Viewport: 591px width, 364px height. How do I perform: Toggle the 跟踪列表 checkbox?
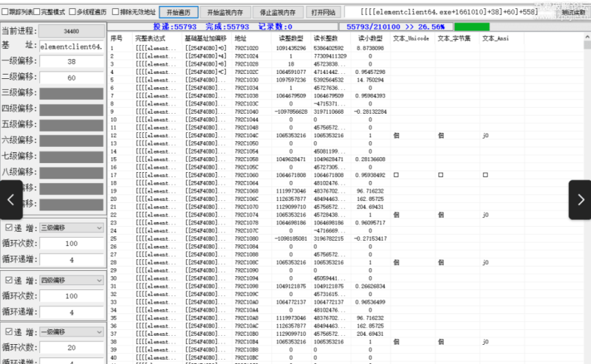point(5,13)
